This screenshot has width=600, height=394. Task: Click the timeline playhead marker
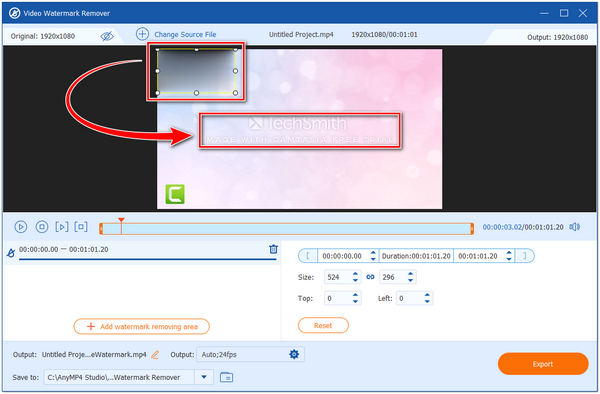click(x=121, y=221)
